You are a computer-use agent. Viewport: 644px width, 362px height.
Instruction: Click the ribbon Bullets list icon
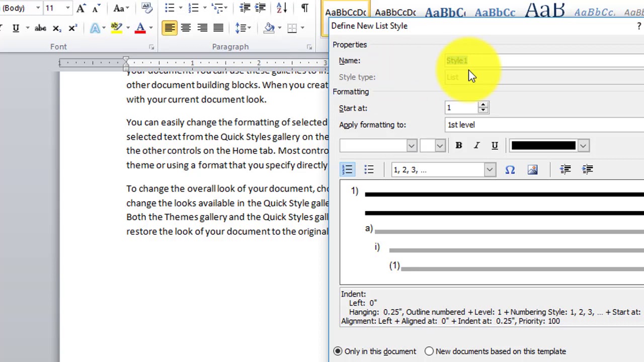[x=170, y=8]
